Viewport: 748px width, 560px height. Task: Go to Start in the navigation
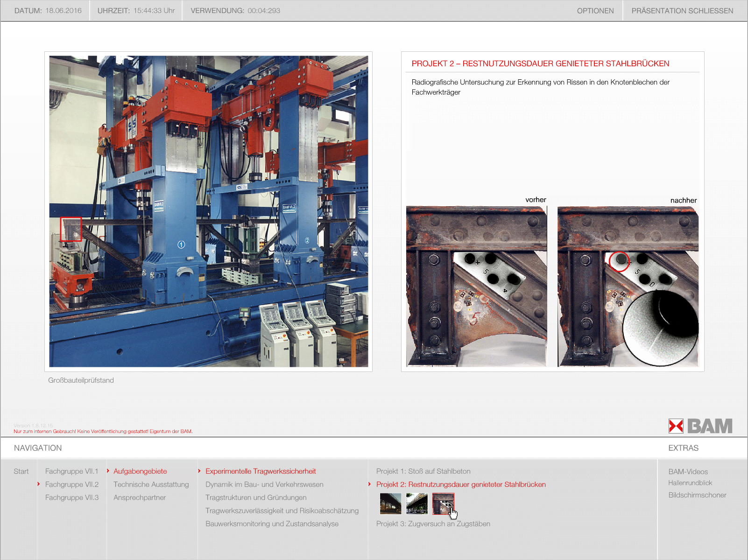coord(21,471)
